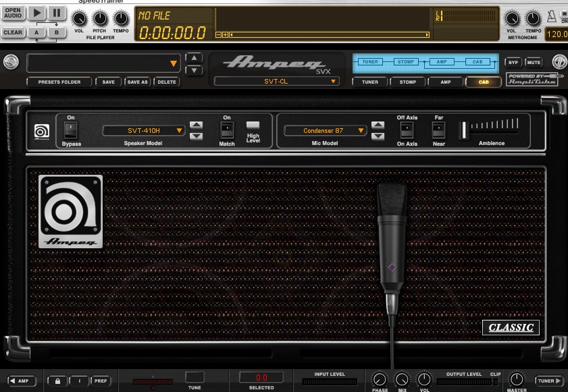Click the lock icon in bottom bar

tap(57, 381)
